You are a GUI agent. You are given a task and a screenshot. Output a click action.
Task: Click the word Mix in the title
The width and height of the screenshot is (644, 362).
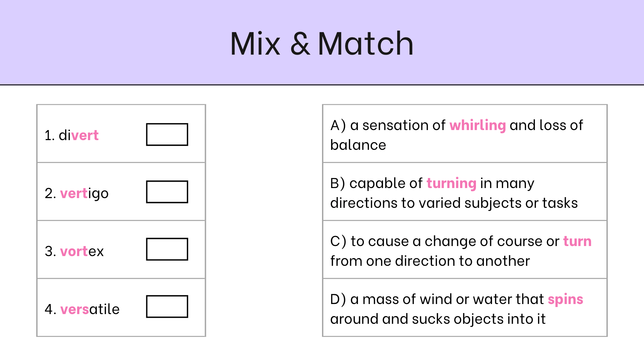click(255, 44)
